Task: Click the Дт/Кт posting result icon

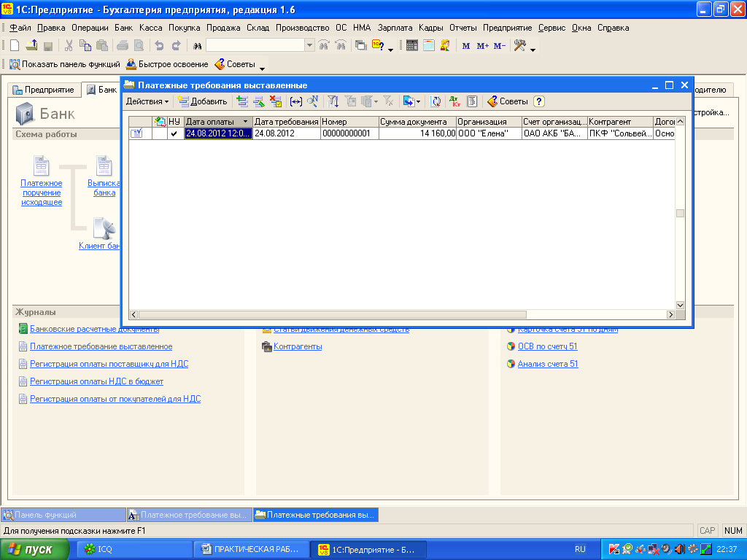Action: point(455,101)
